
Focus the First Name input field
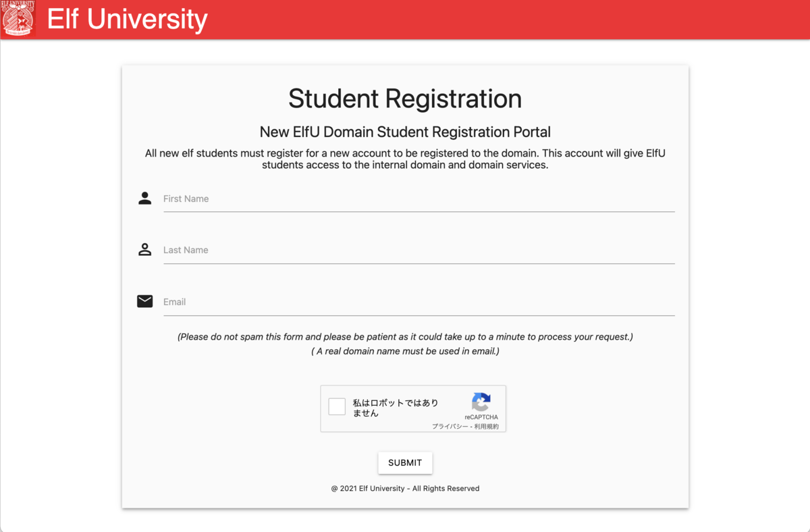[x=419, y=199]
